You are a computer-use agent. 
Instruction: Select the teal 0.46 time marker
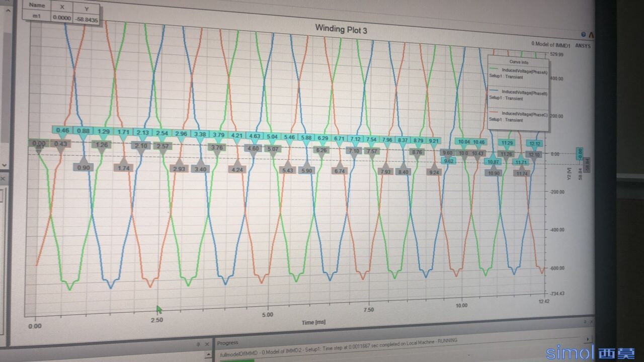62,130
